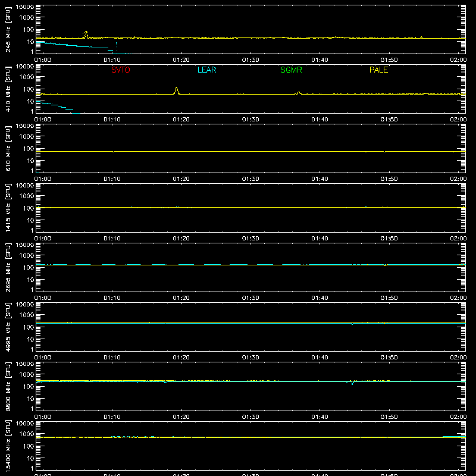Click the yellow flat trace in the 610 MHz panel

coord(250,151)
